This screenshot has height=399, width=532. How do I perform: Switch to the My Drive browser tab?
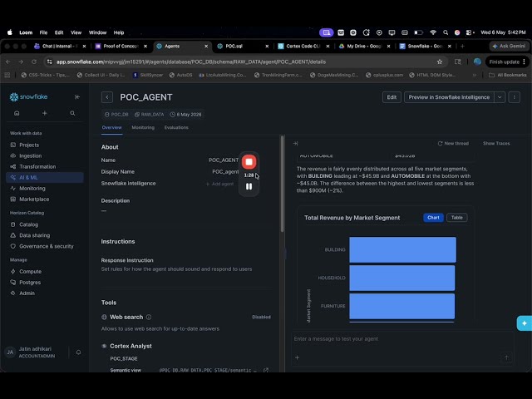(x=365, y=47)
